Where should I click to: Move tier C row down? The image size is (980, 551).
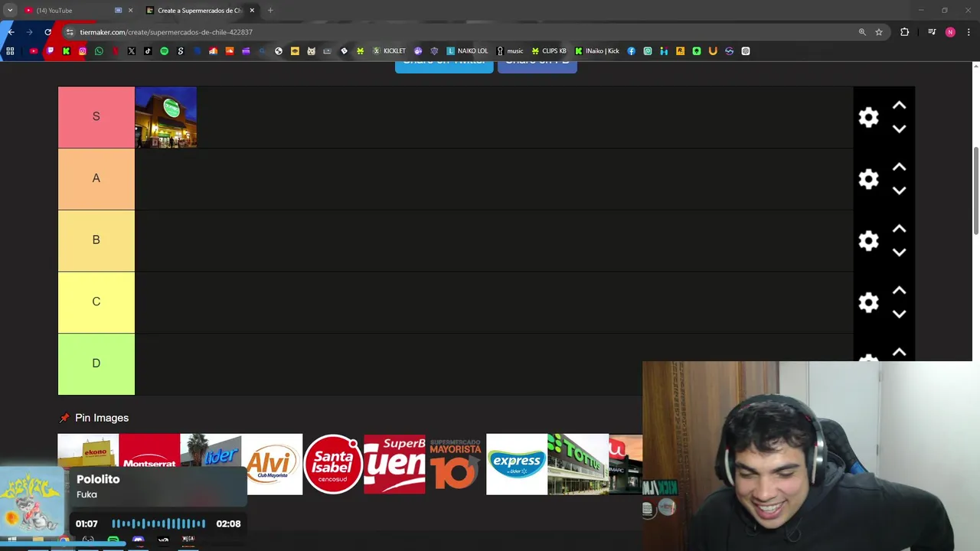pyautogui.click(x=899, y=314)
